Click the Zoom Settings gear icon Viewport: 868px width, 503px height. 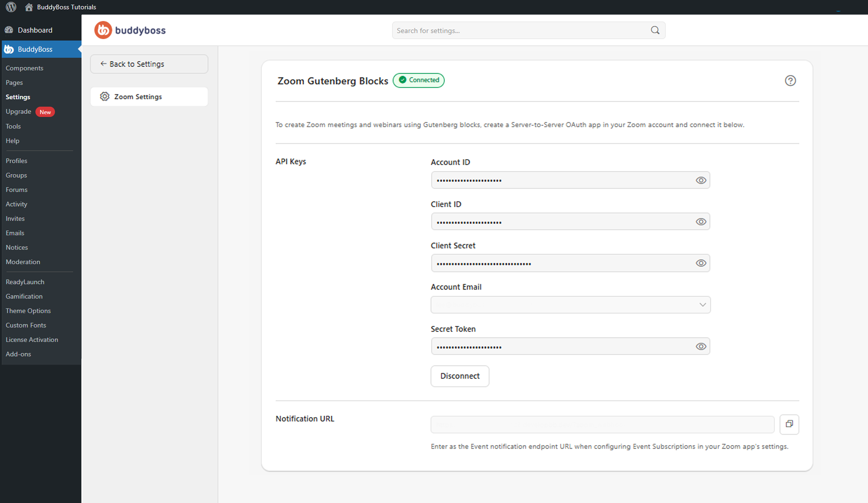click(x=105, y=96)
